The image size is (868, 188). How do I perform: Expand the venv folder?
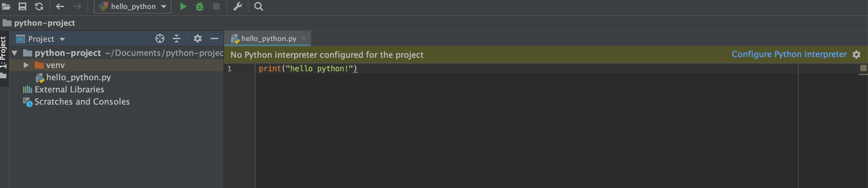tap(26, 65)
